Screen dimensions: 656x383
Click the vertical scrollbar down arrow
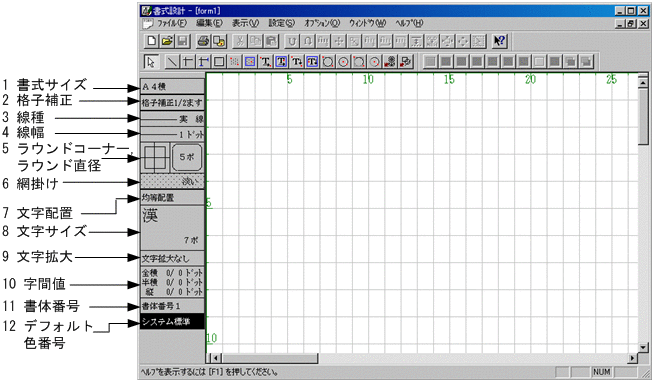pos(643,347)
